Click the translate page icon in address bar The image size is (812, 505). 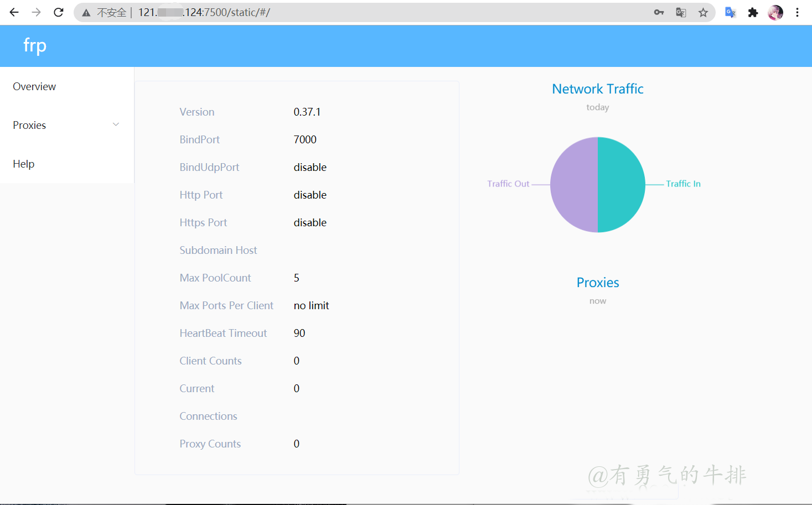click(x=681, y=12)
